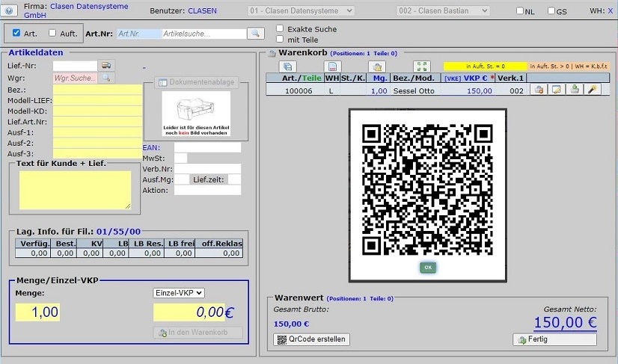Click the Menge quantity field showing 1,00
The width and height of the screenshot is (618, 364).
click(x=38, y=312)
